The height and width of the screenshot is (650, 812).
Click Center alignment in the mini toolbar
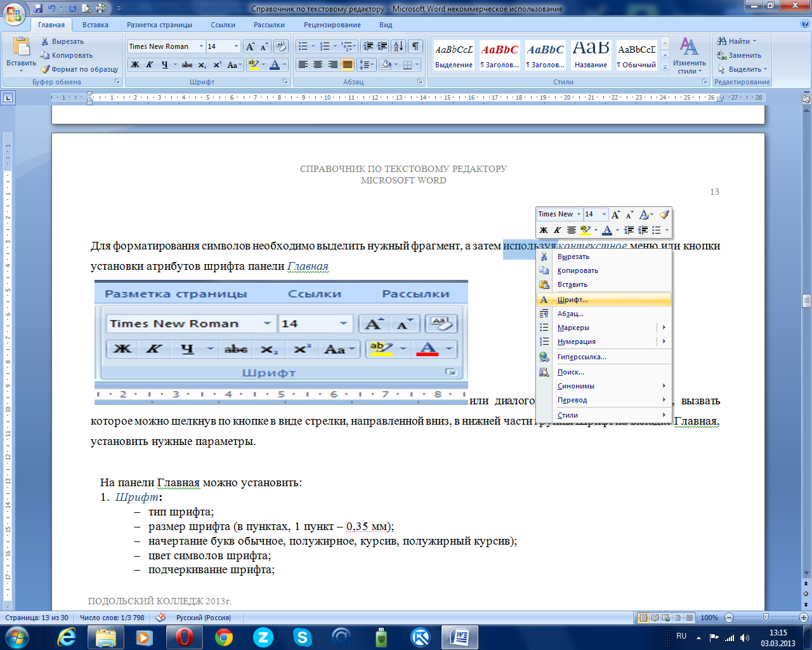tap(572, 230)
